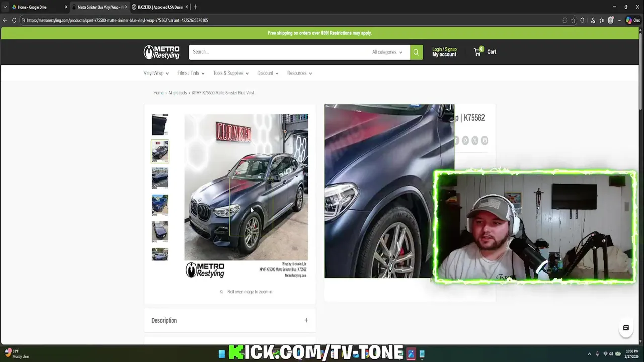Click the Login / Signup link

click(444, 49)
